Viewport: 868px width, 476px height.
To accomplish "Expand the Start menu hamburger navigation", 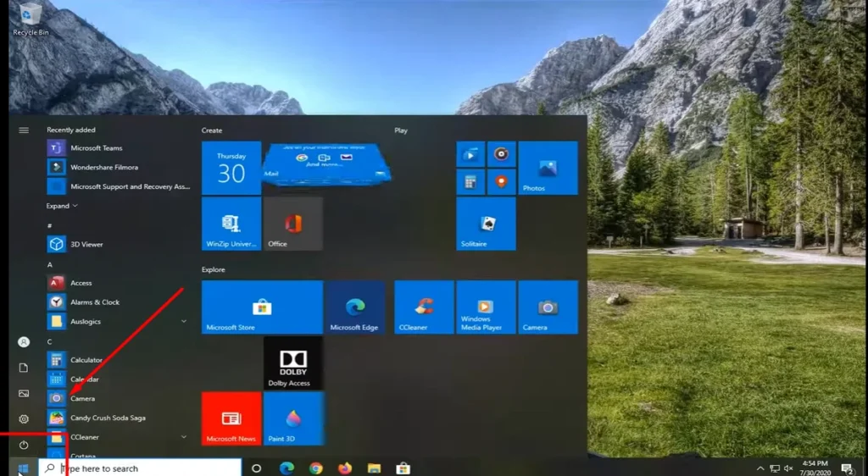I will point(24,130).
